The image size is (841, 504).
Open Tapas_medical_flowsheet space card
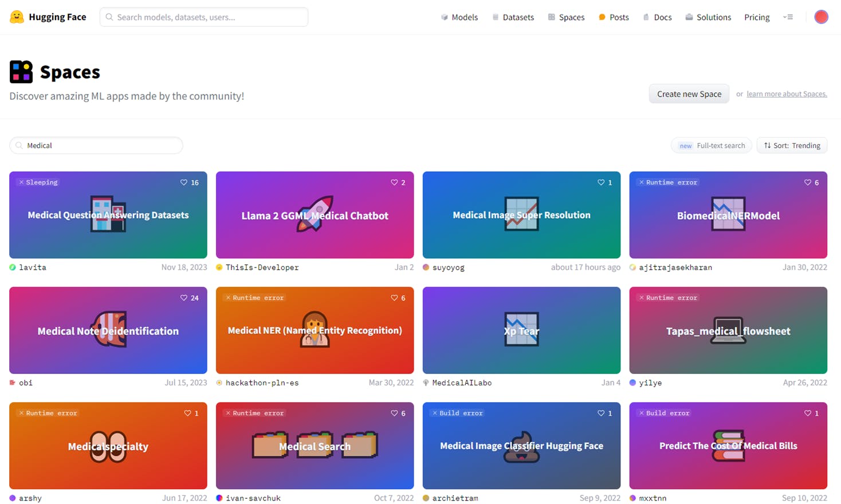click(x=728, y=330)
